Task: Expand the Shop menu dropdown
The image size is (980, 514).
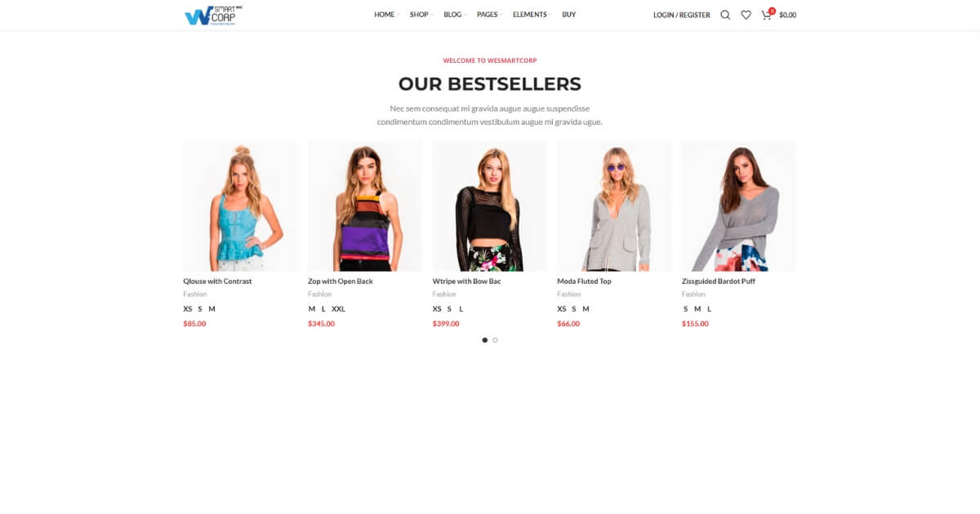Action: click(x=420, y=15)
